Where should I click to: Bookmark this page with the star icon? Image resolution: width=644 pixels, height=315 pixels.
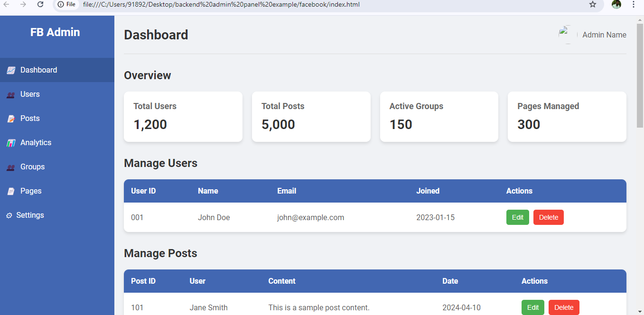(593, 4)
